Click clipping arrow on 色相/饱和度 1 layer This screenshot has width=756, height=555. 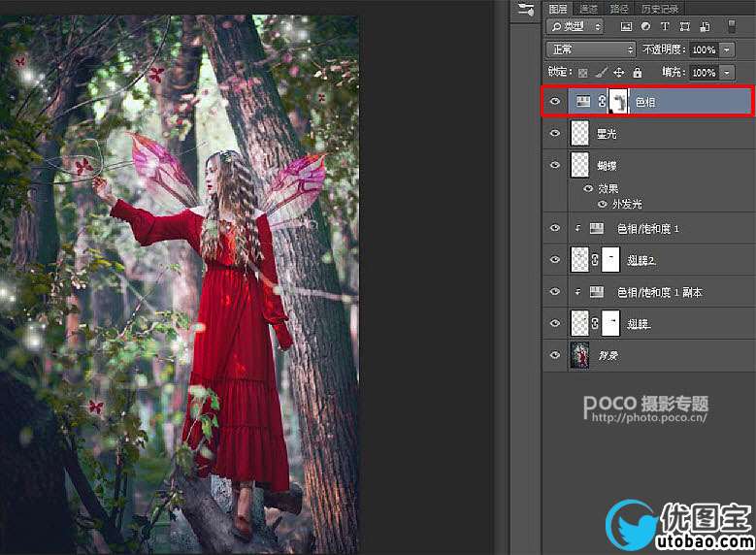577,229
